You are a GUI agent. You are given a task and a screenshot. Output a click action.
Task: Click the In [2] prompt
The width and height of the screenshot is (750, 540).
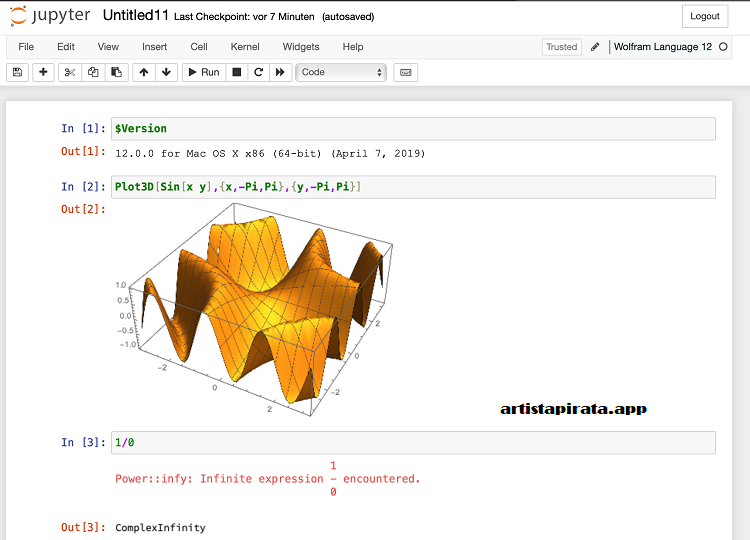[x=83, y=187]
